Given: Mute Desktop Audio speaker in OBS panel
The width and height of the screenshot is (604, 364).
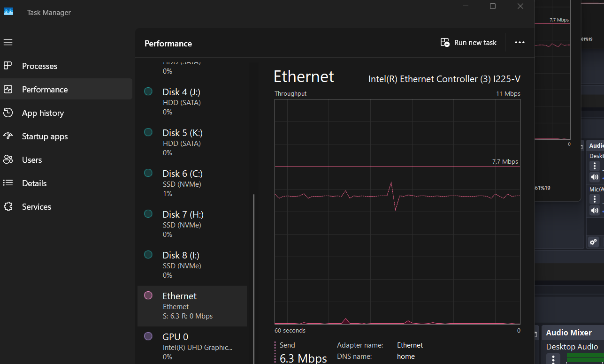Looking at the screenshot, I should click(595, 177).
